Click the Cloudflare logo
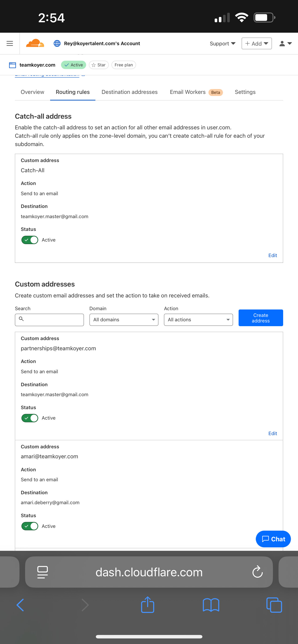The height and width of the screenshot is (644, 298). 35,43
